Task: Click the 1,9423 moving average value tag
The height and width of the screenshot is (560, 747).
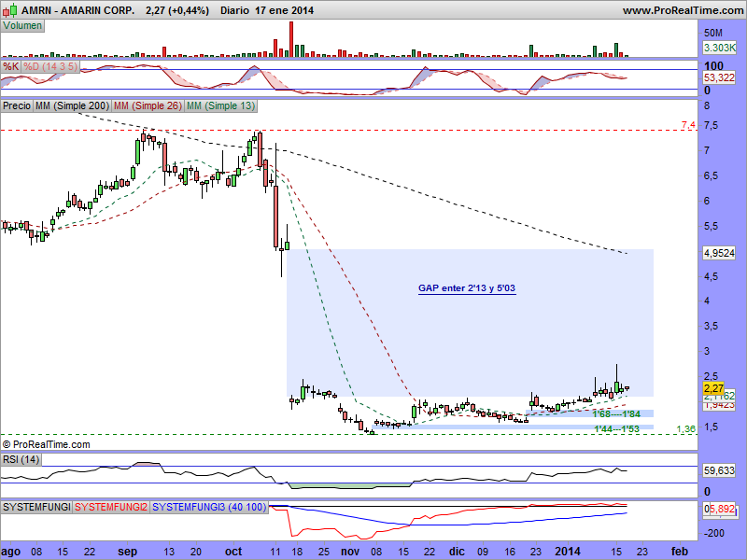Action: point(719,405)
